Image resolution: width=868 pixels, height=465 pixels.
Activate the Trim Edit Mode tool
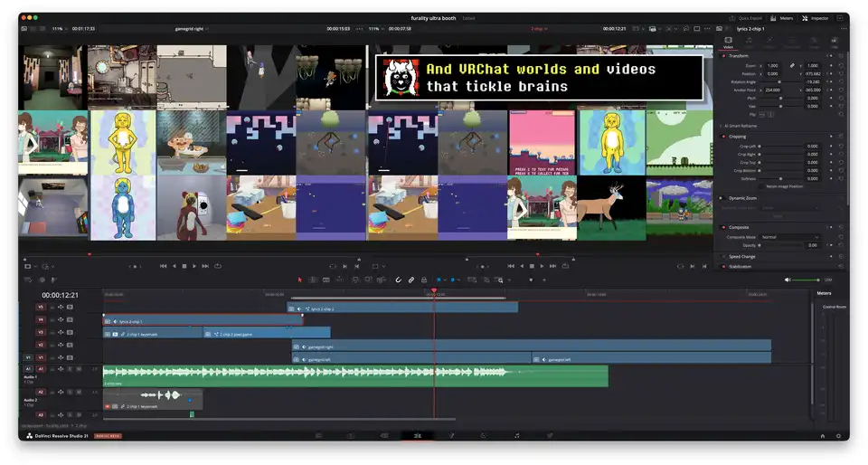tap(313, 280)
